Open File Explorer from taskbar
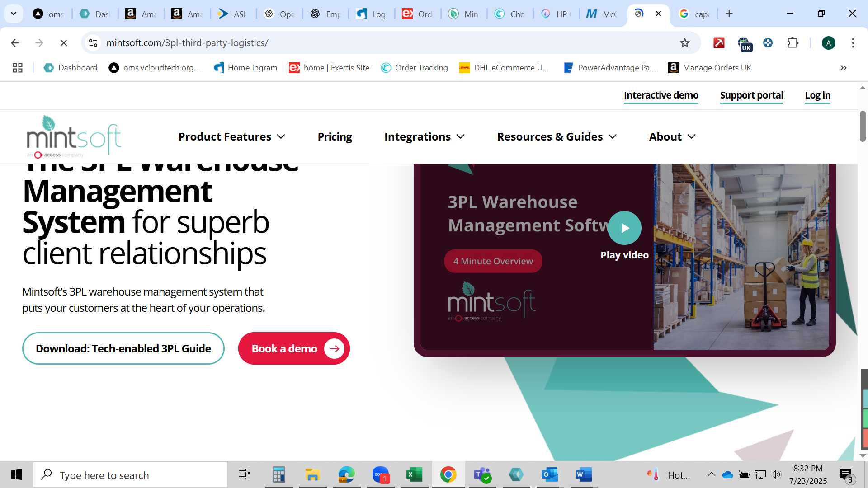 312,475
